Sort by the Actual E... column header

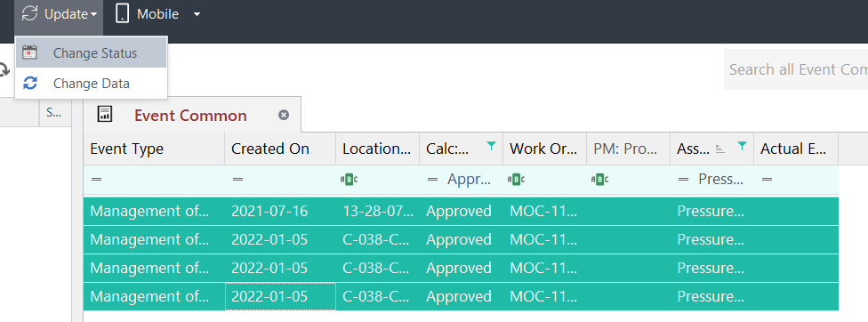click(796, 149)
